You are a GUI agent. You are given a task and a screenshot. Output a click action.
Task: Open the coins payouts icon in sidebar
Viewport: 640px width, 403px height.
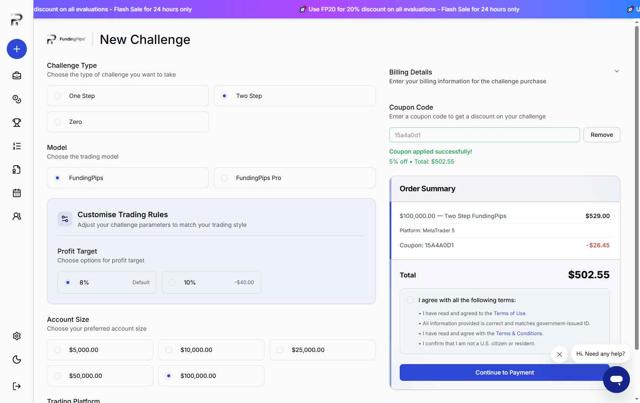click(17, 99)
